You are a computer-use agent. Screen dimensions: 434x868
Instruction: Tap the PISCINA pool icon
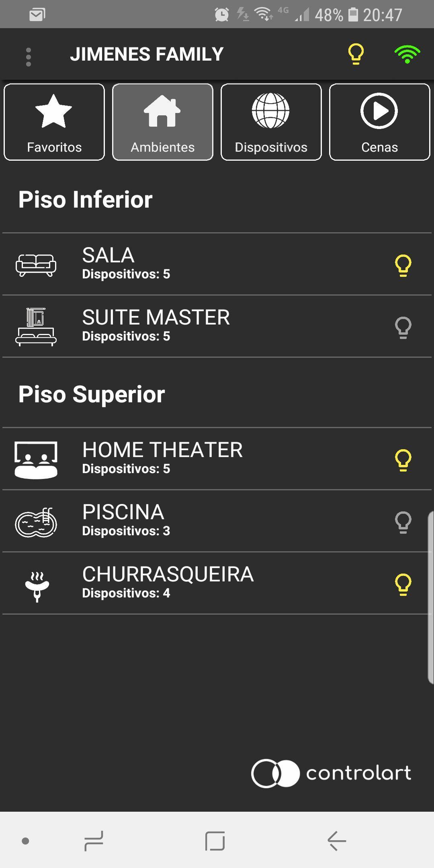click(36, 522)
